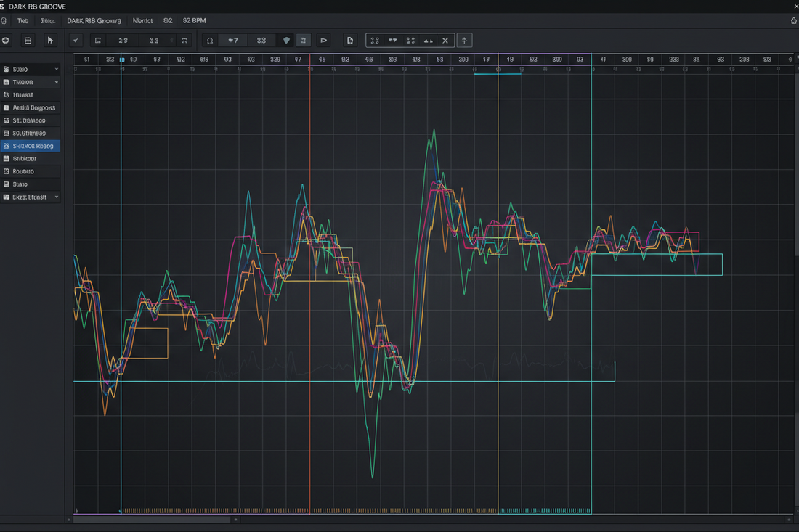Click the split icon after X group
Screen dimensions: 799x532
[x=464, y=40]
